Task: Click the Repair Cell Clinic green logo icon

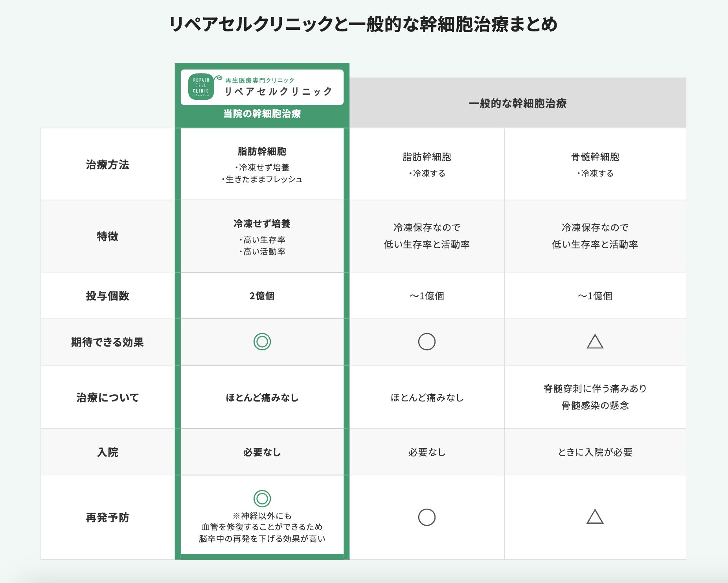Action: [201, 87]
